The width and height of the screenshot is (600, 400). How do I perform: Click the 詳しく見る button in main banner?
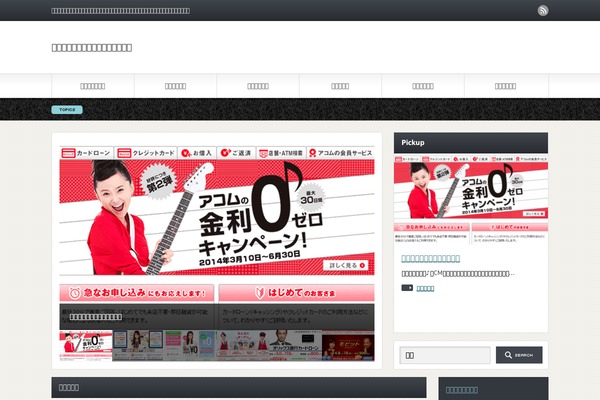click(347, 265)
